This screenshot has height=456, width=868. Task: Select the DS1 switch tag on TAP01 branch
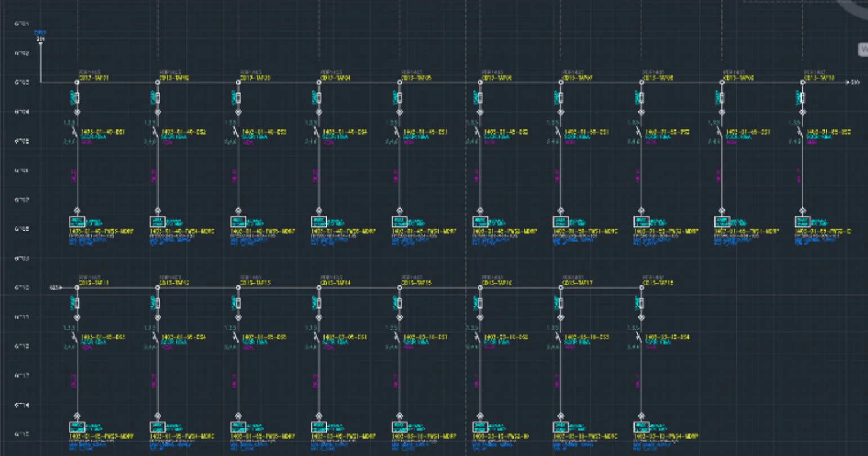[x=103, y=132]
